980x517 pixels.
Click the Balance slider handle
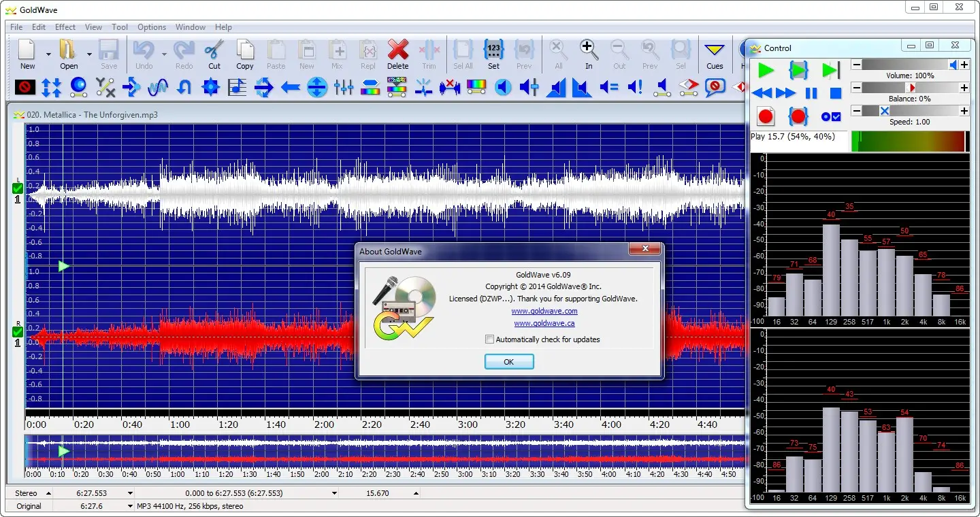(x=911, y=88)
